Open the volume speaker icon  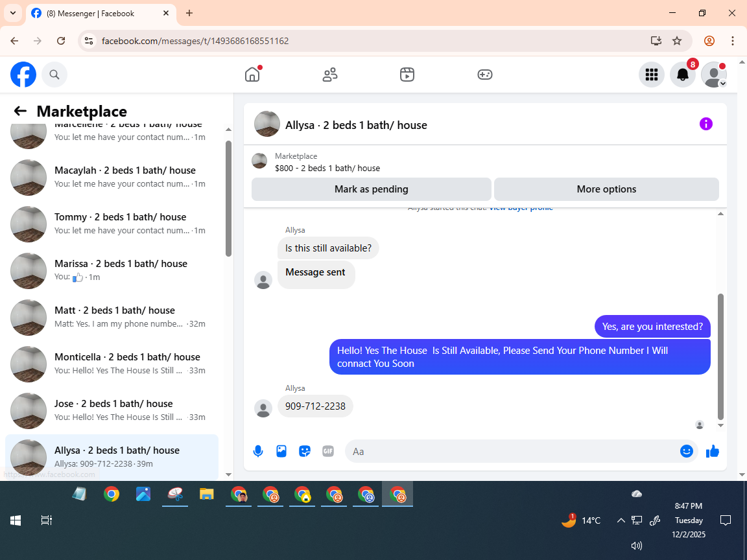tap(637, 546)
